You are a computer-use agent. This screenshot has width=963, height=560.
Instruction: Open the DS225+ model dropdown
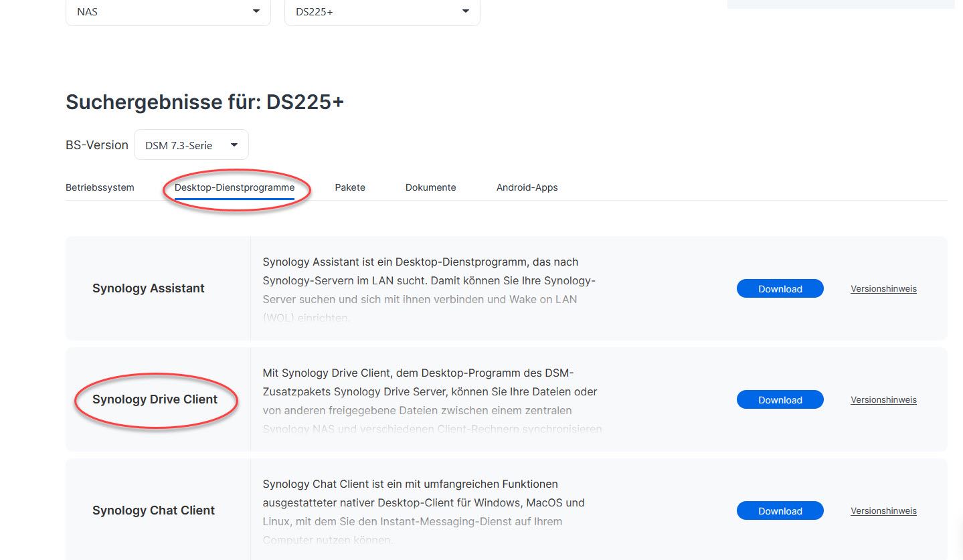(x=381, y=12)
